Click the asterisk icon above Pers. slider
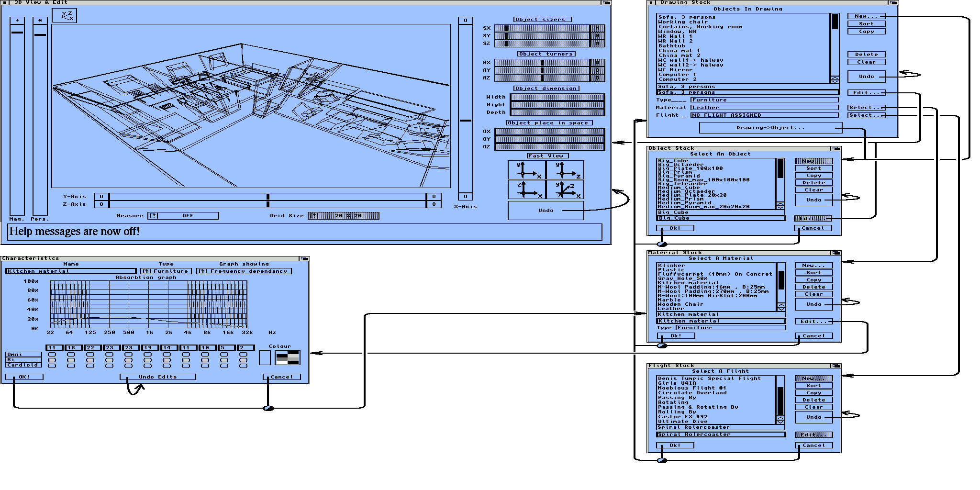 click(40, 21)
